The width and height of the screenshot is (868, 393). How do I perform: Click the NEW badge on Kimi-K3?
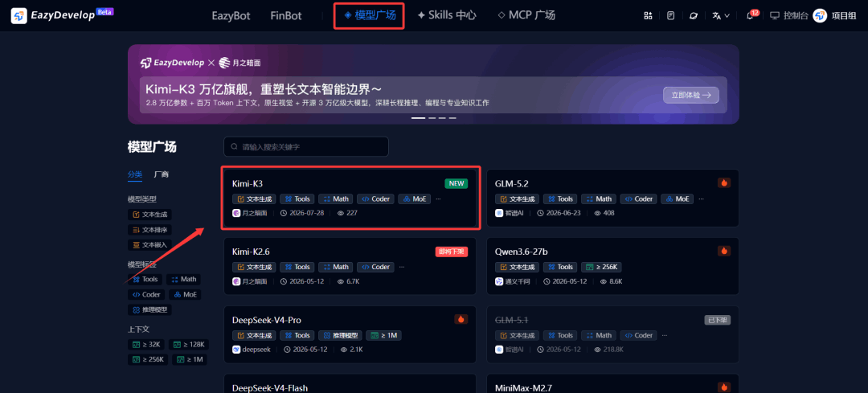click(x=457, y=183)
